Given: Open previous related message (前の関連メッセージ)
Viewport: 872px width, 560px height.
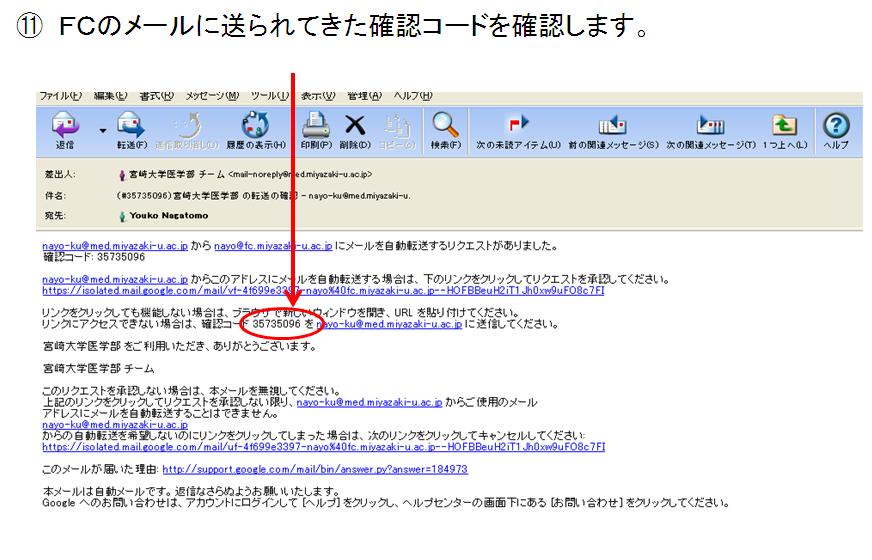Looking at the screenshot, I should [612, 126].
